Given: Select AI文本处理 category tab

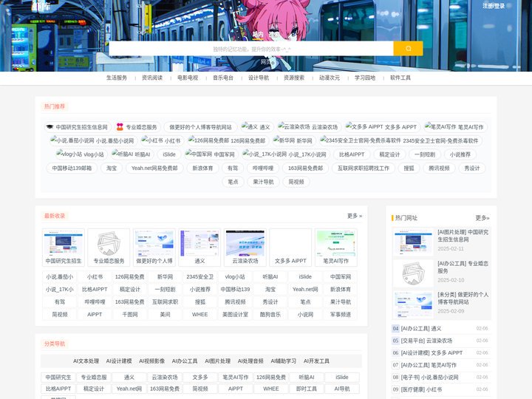Looking at the screenshot, I should pos(86,361).
